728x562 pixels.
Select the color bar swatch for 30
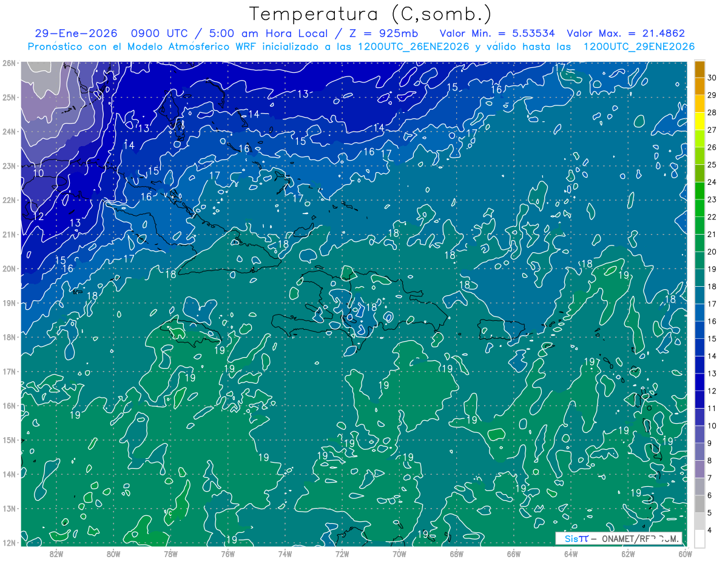pos(699,69)
